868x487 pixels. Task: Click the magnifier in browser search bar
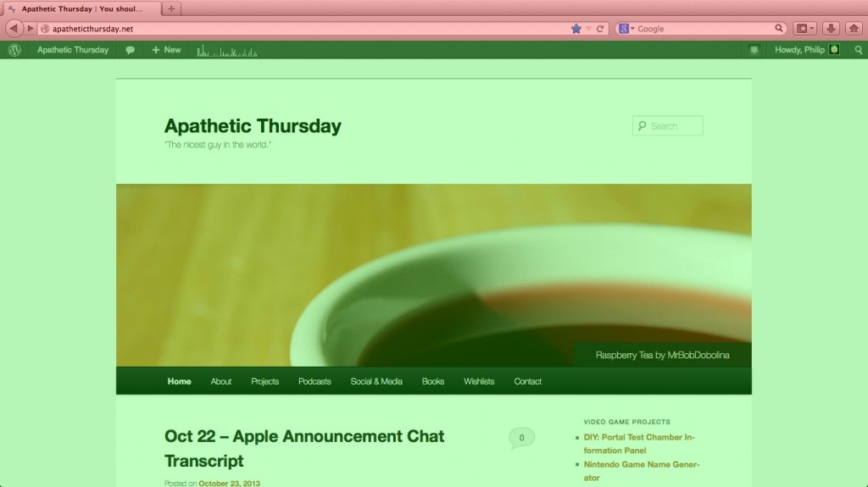(x=779, y=28)
